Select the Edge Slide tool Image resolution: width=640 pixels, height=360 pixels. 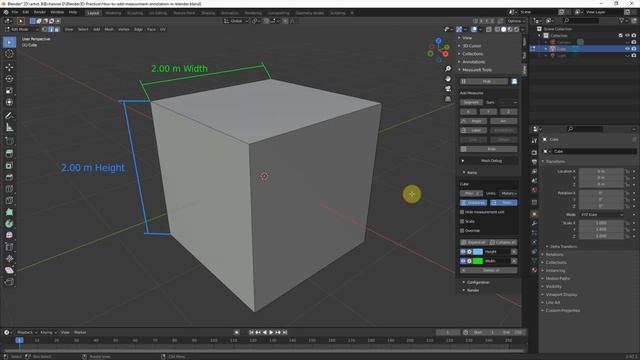[x=9, y=247]
